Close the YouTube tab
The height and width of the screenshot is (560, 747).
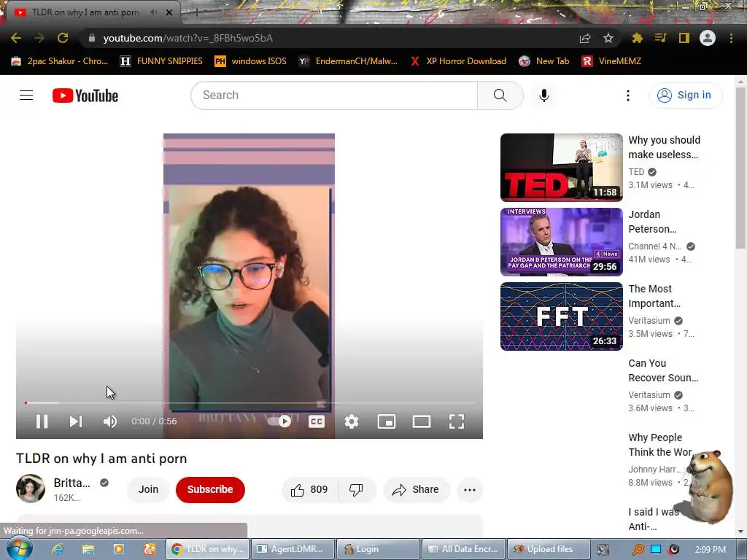point(169,13)
